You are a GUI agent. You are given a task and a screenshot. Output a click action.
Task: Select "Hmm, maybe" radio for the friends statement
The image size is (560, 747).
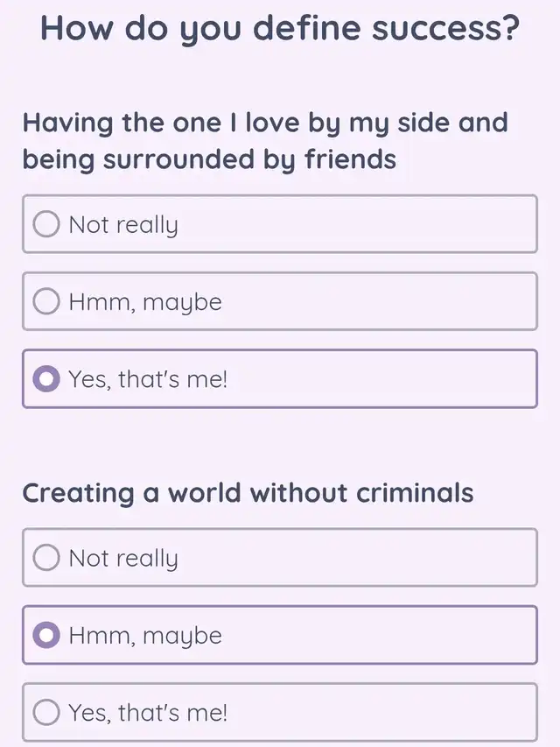[47, 302]
